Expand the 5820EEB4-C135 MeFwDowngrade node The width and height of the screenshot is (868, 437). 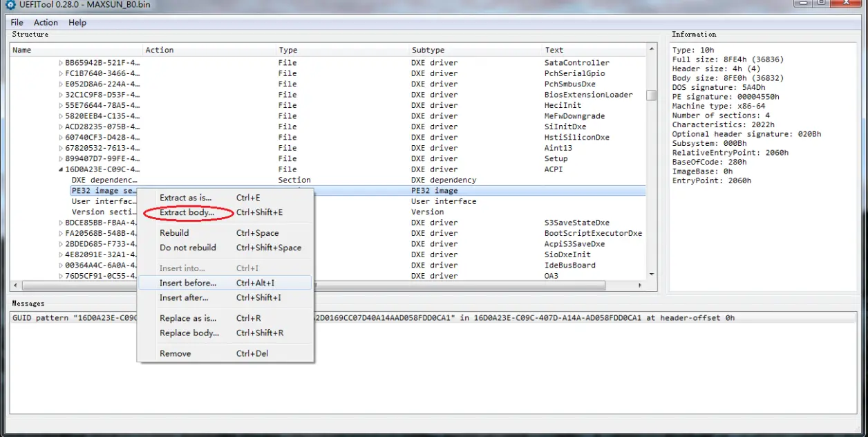60,116
